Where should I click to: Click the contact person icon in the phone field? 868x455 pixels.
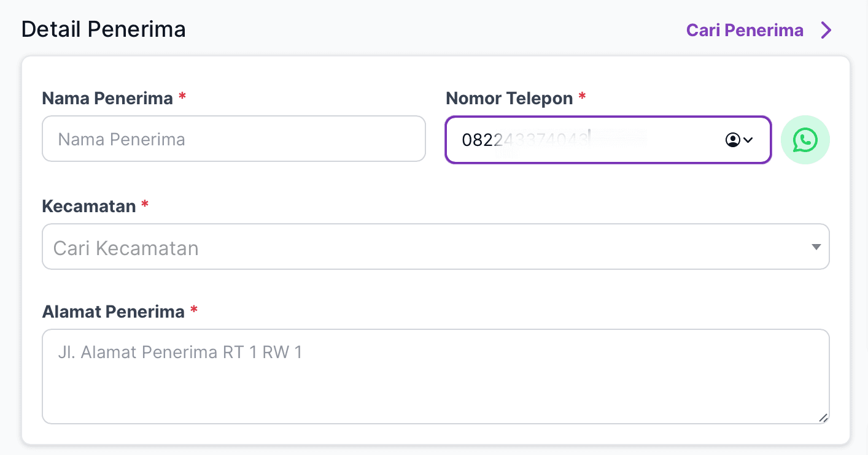coord(732,140)
